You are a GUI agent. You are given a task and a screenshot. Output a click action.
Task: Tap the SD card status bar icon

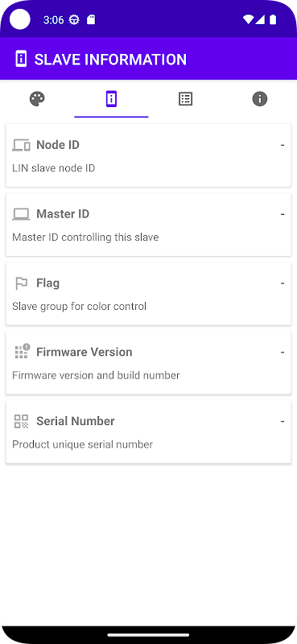(91, 19)
